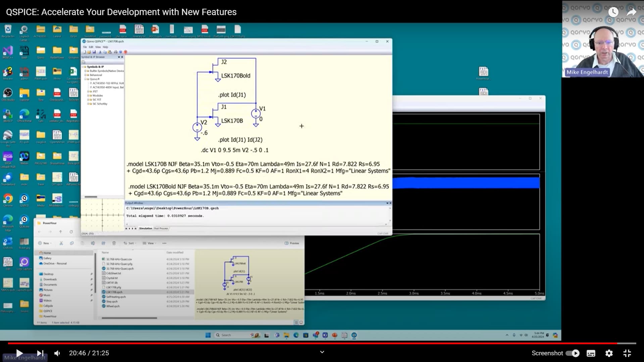Click Open file icon in QSPICE toolbar
The height and width of the screenshot is (362, 644).
pyautogui.click(x=89, y=52)
